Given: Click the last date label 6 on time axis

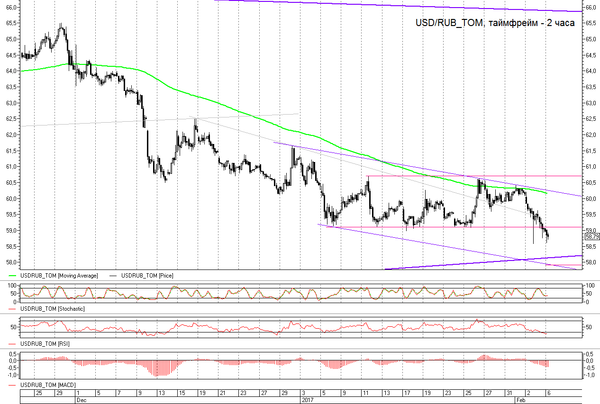Looking at the screenshot, I should 548,393.
